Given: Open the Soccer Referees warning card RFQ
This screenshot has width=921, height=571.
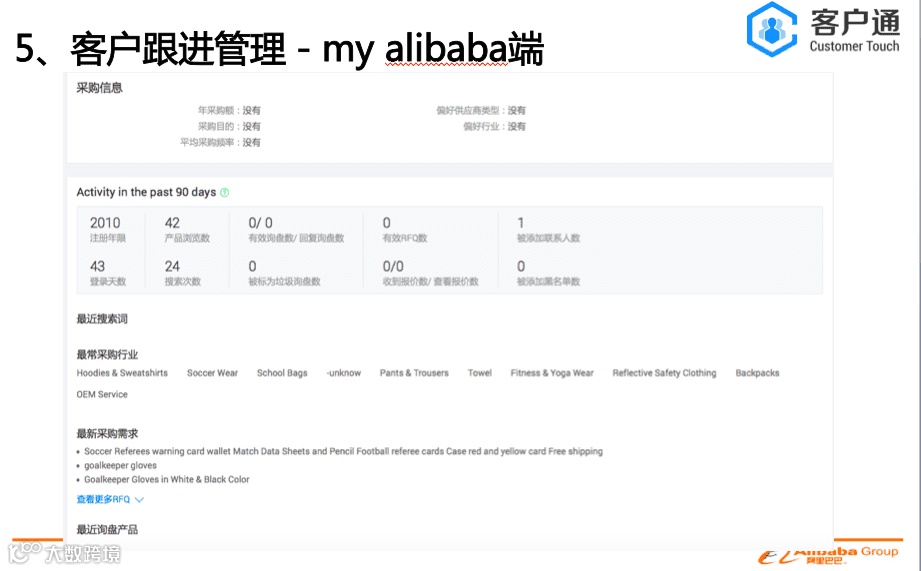Looking at the screenshot, I should 343,451.
